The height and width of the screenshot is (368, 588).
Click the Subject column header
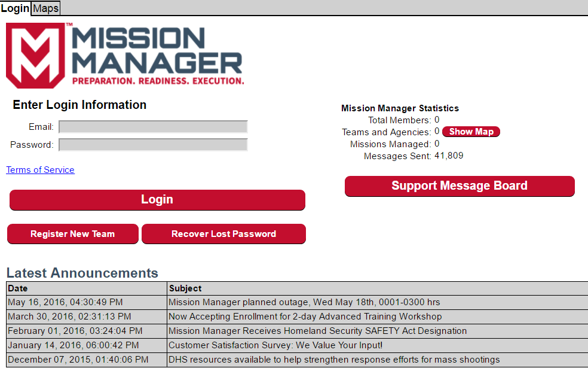[x=182, y=288]
